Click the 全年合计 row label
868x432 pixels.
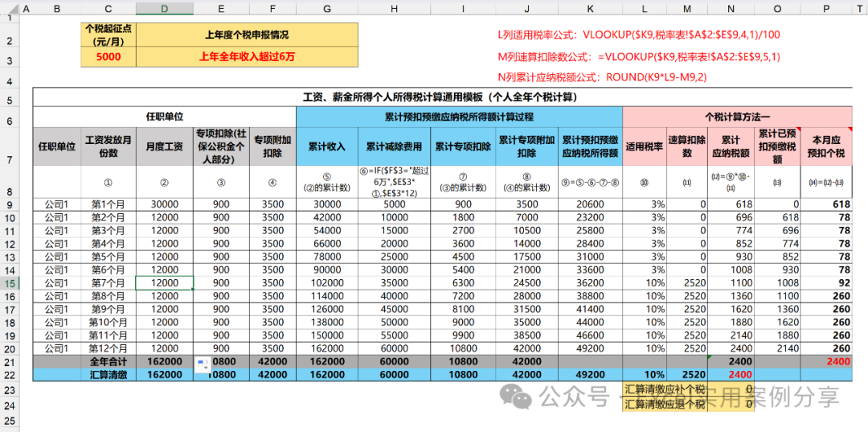[x=108, y=361]
